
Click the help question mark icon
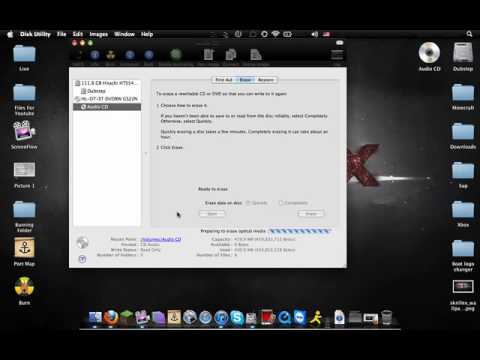pos(82,259)
